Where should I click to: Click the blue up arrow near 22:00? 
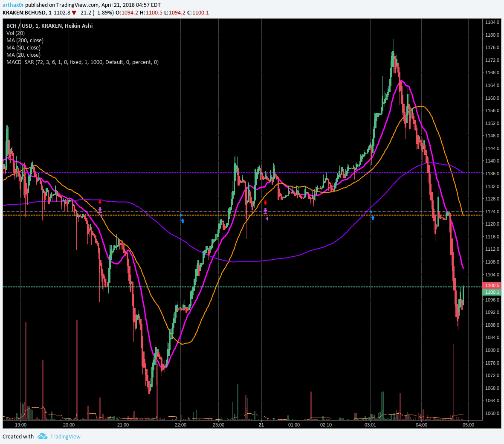click(182, 221)
